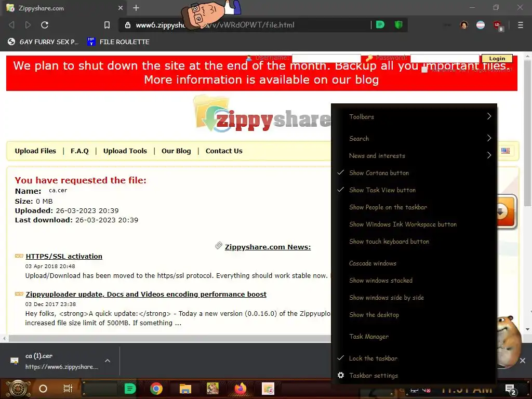The width and height of the screenshot is (532, 399).
Task: Open the notification center icon
Action: [x=511, y=390]
